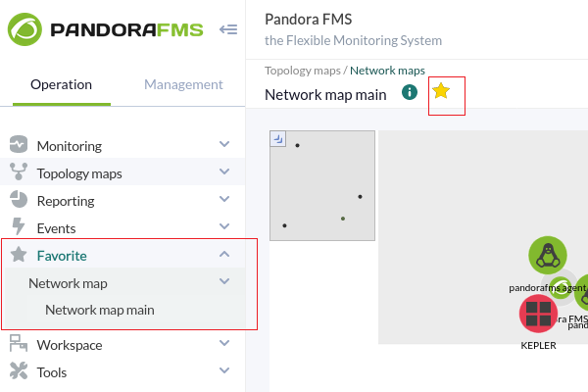Expand the Workspace menu chevron
Screen dimensions: 588x392
pyautogui.click(x=224, y=343)
